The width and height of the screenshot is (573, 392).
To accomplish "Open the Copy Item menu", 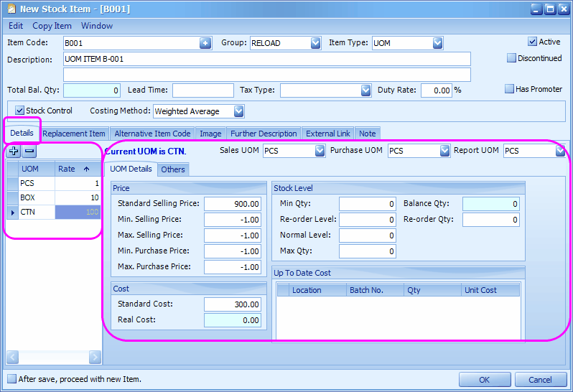I will [52, 26].
